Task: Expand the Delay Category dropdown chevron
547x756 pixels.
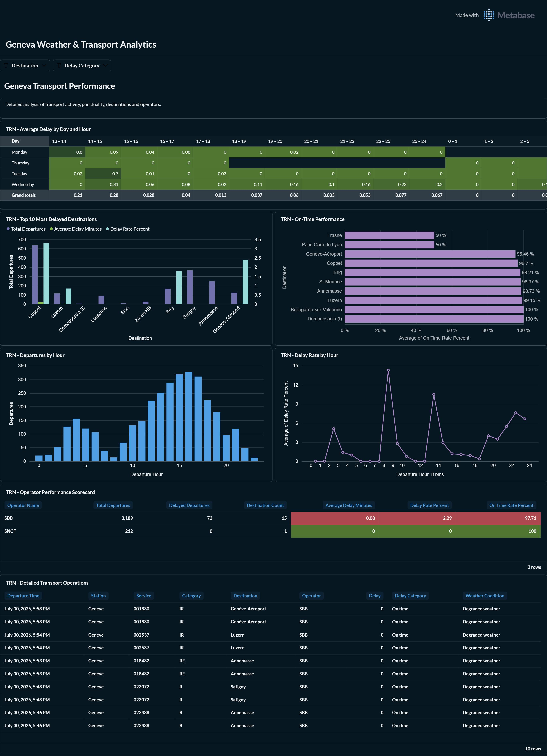Action: pos(105,66)
